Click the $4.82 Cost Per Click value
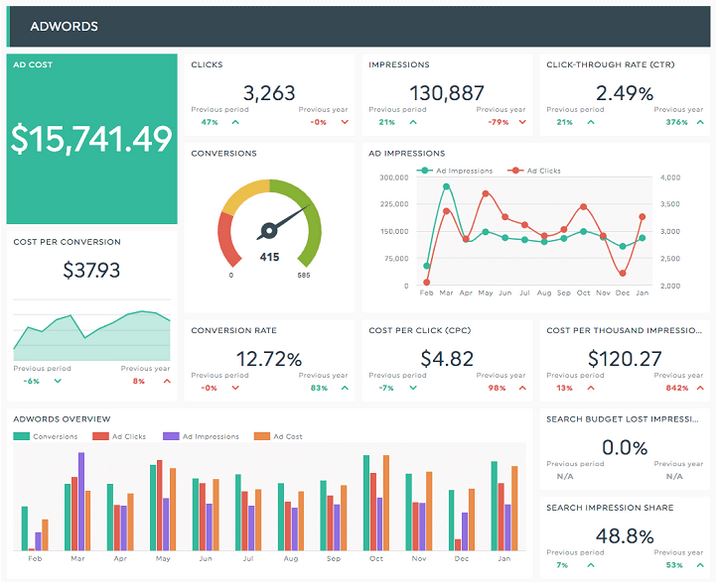 tap(447, 359)
